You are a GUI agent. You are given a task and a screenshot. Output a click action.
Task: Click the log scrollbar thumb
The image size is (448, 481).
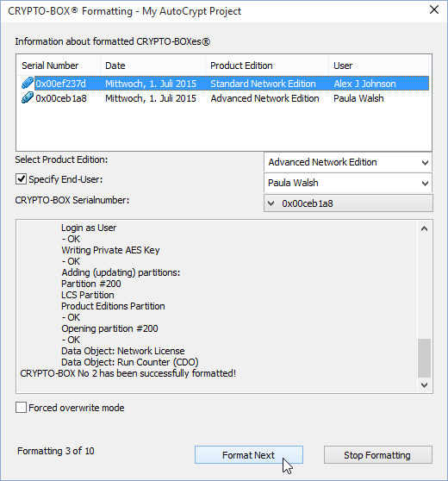424,358
